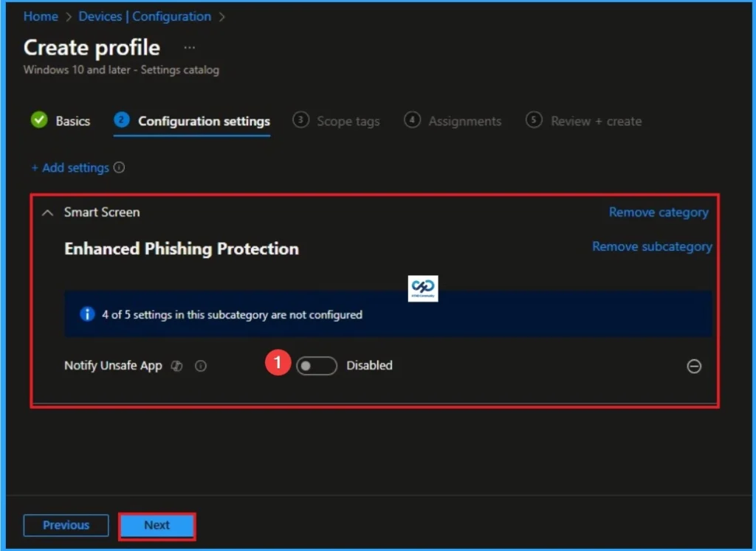The height and width of the screenshot is (551, 756).
Task: Click the info icon beside Notify Unsafe App
Action: (x=201, y=366)
